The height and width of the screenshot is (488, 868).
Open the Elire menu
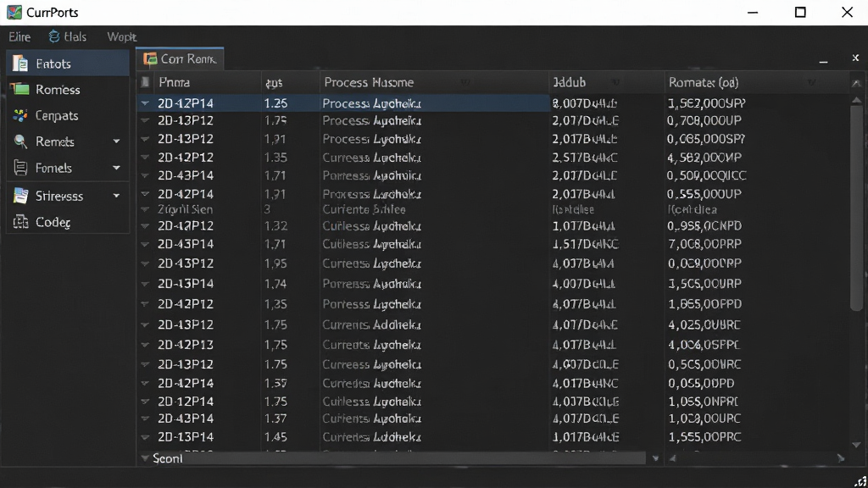(19, 37)
